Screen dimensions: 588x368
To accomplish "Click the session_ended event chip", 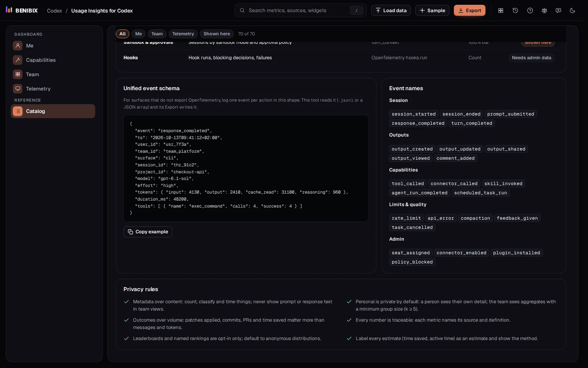I will (461, 114).
